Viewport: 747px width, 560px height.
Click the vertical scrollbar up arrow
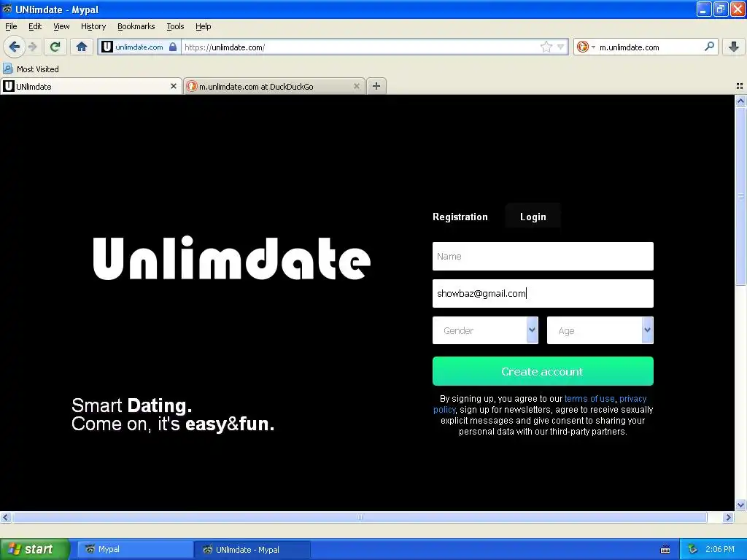(x=740, y=101)
